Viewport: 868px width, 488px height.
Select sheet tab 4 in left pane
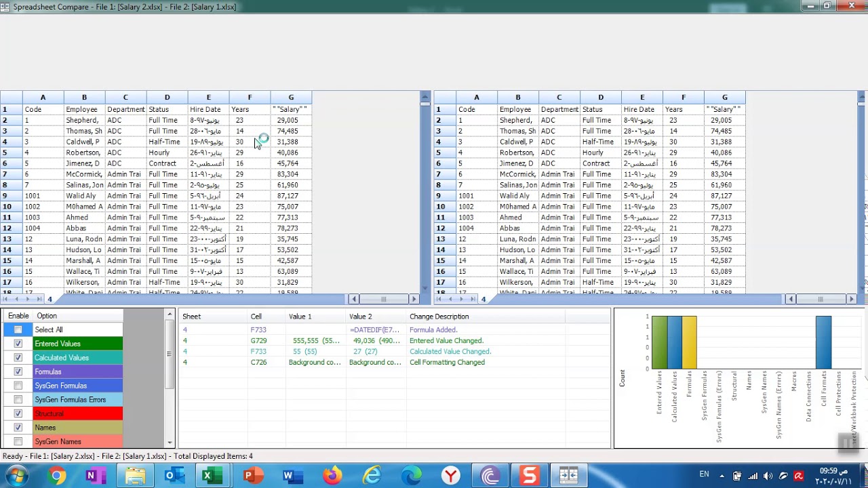50,299
